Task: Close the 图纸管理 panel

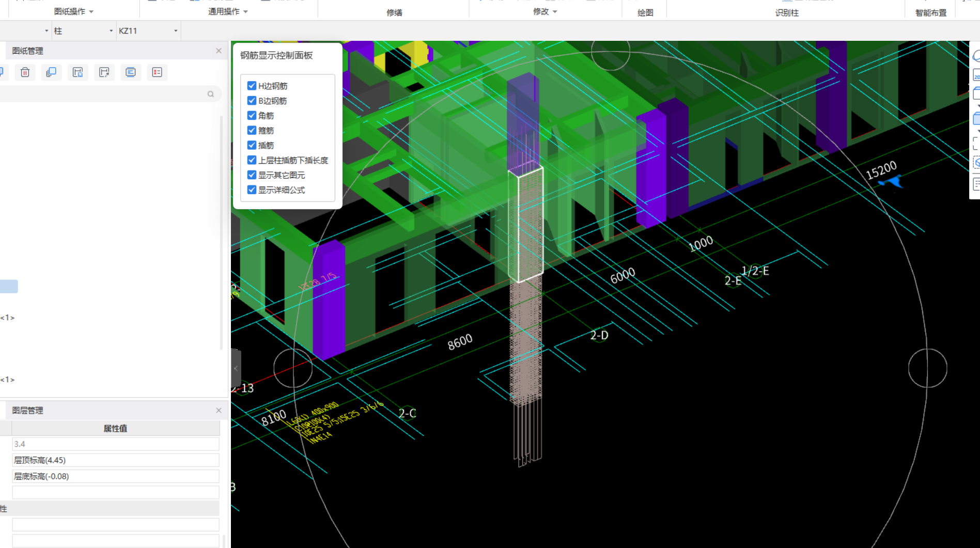Action: [219, 51]
